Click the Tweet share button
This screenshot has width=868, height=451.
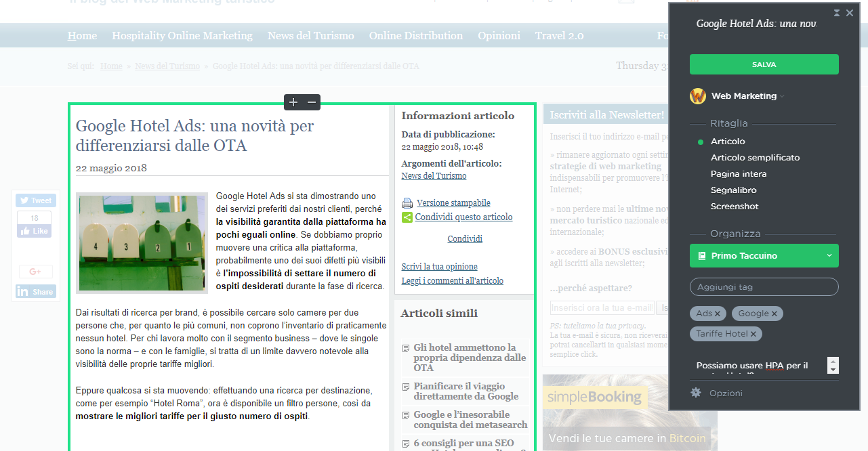point(36,200)
